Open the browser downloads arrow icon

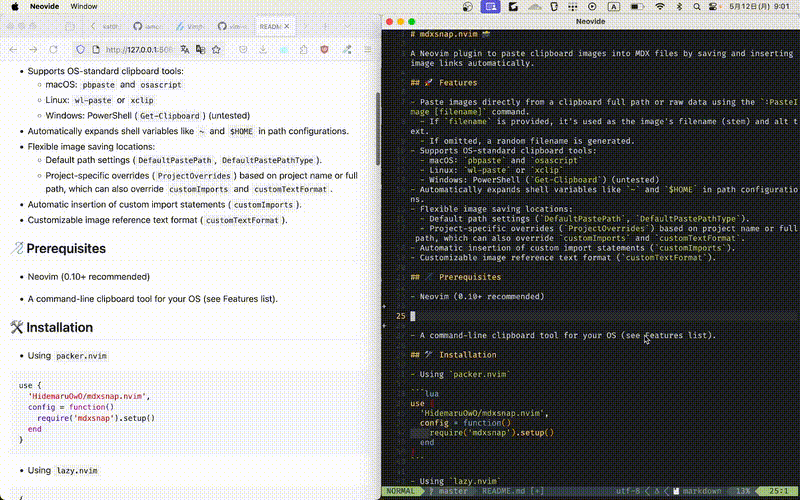[x=263, y=49]
